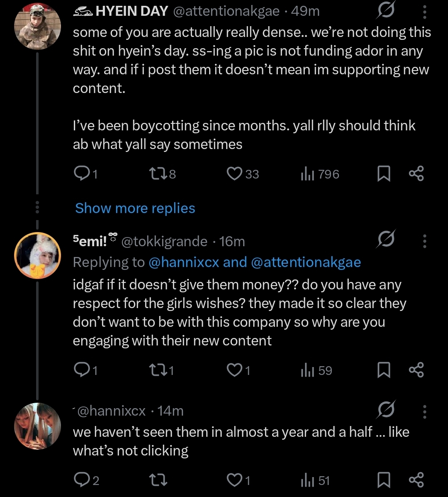Open Grok icon on hannixcx reply
Viewport: 448px width, 497px height.
(386, 410)
